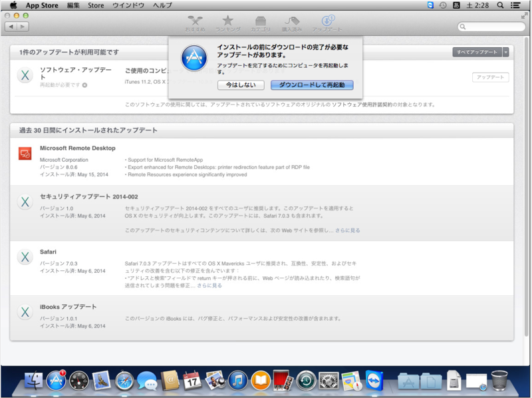This screenshot has width=532, height=398.
Task: Open Spotlight search in menu bar
Action: tap(500, 5)
